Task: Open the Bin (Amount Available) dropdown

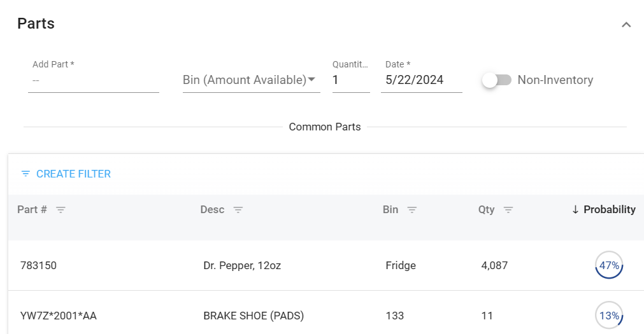Action: (x=251, y=80)
